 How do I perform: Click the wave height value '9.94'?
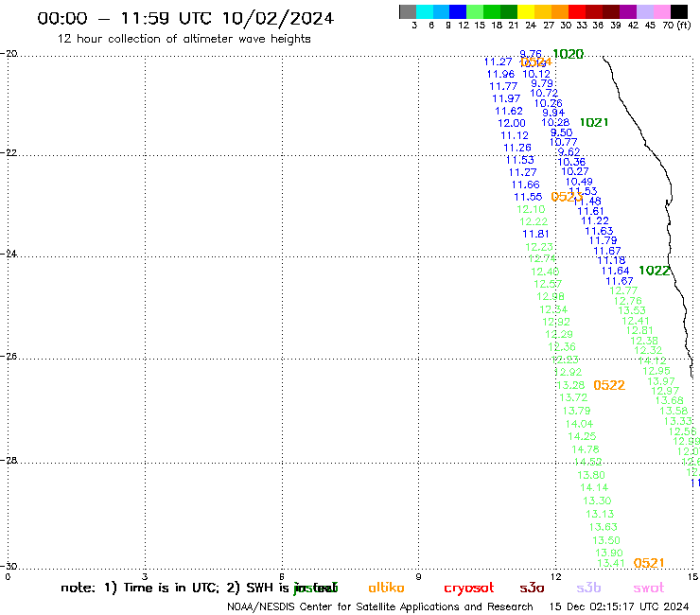553,113
